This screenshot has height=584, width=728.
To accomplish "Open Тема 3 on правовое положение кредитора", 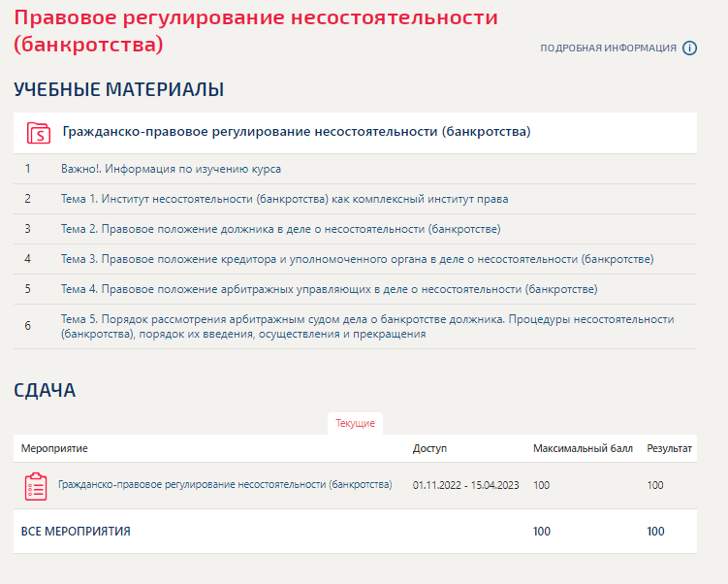I will [357, 259].
